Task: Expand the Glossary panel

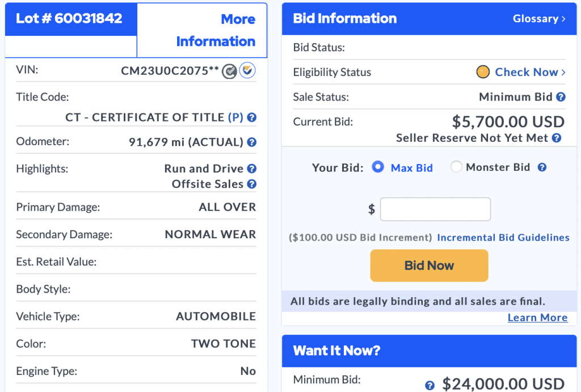Action: coord(539,18)
